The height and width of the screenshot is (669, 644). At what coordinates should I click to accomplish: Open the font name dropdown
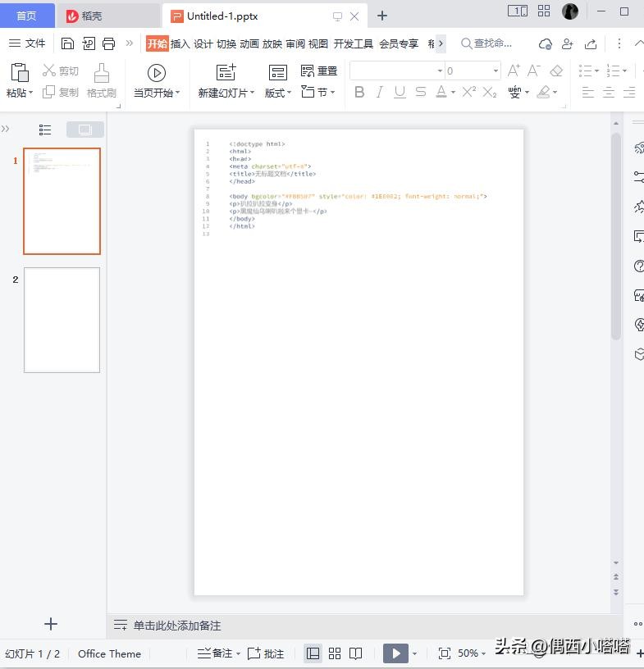[x=440, y=71]
